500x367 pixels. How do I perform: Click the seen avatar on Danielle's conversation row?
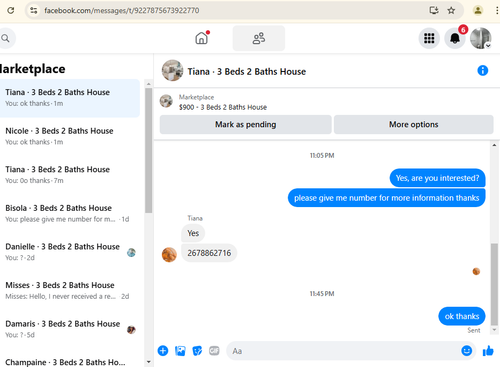tap(131, 252)
